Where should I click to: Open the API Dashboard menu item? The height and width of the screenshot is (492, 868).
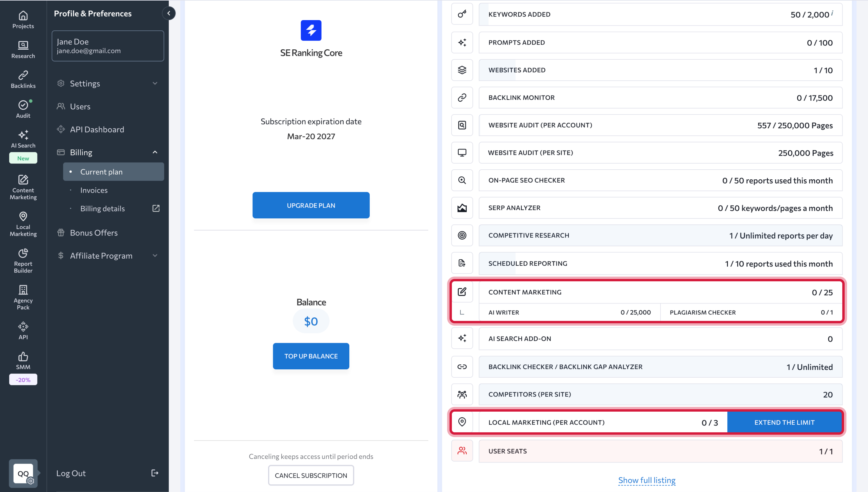[97, 129]
